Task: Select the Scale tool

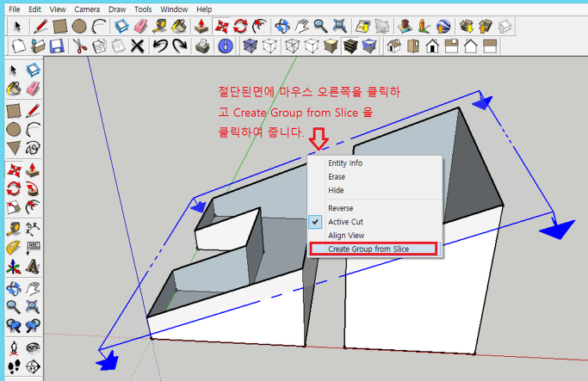Action: (14, 206)
